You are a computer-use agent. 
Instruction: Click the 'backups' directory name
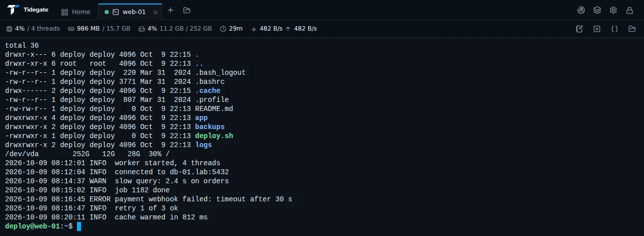(210, 127)
